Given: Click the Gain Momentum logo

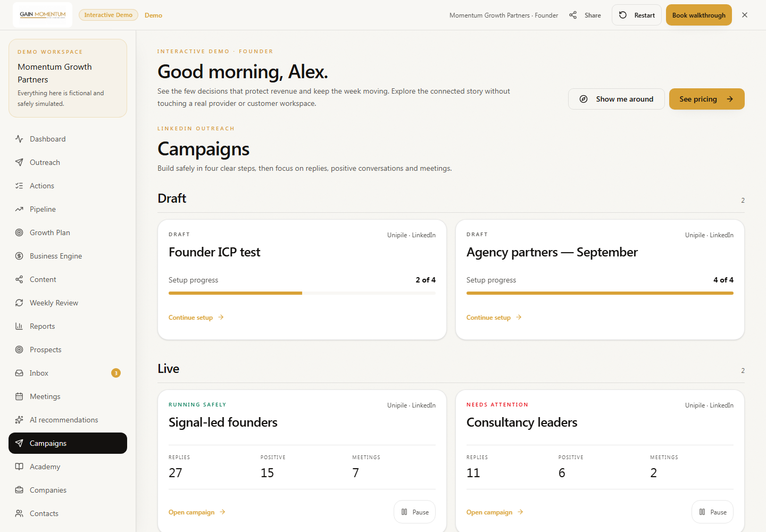Looking at the screenshot, I should click(x=43, y=15).
